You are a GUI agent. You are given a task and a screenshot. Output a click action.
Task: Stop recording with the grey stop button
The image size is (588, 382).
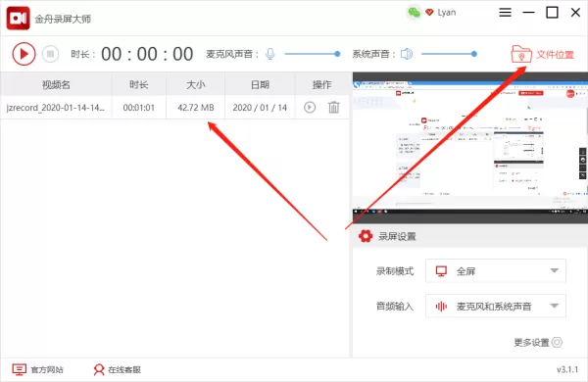pos(50,54)
